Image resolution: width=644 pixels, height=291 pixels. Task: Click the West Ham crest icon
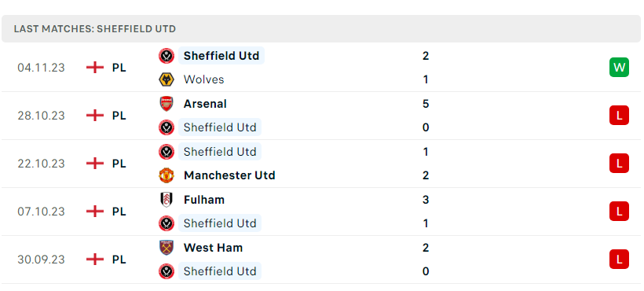coord(166,248)
